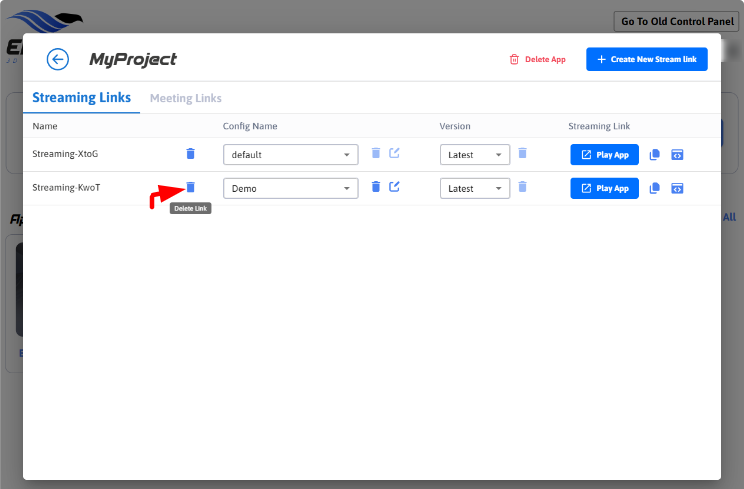Click the version trash icon for Streaming-XtoG
The image size is (744, 489).
point(522,153)
